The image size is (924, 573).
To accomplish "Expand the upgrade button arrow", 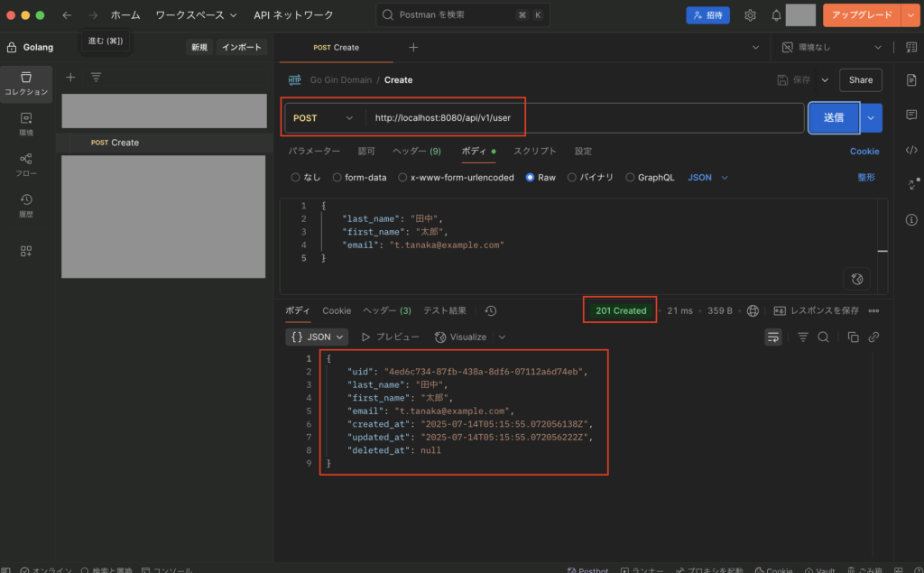I will point(910,15).
